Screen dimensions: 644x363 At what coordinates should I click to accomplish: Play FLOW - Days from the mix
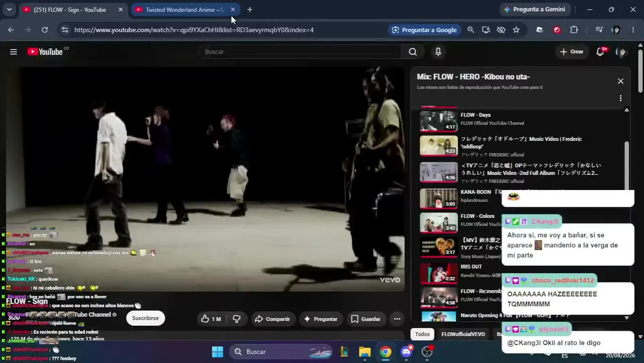click(x=475, y=115)
